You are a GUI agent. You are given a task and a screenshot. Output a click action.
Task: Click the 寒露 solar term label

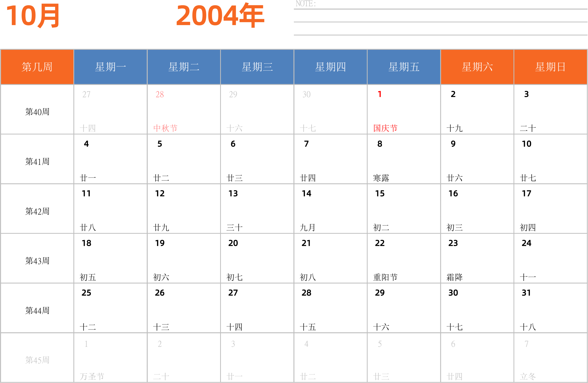(381, 178)
